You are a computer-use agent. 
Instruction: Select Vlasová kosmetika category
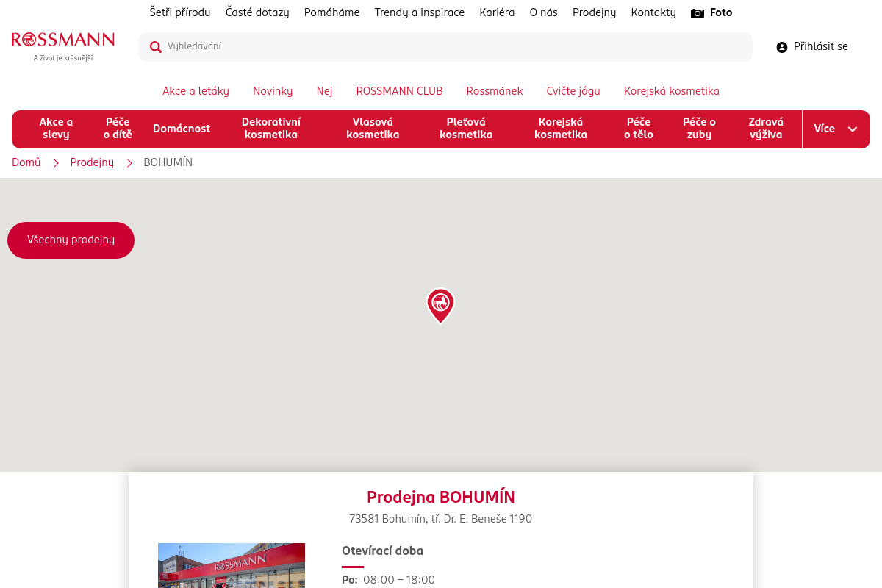(373, 129)
